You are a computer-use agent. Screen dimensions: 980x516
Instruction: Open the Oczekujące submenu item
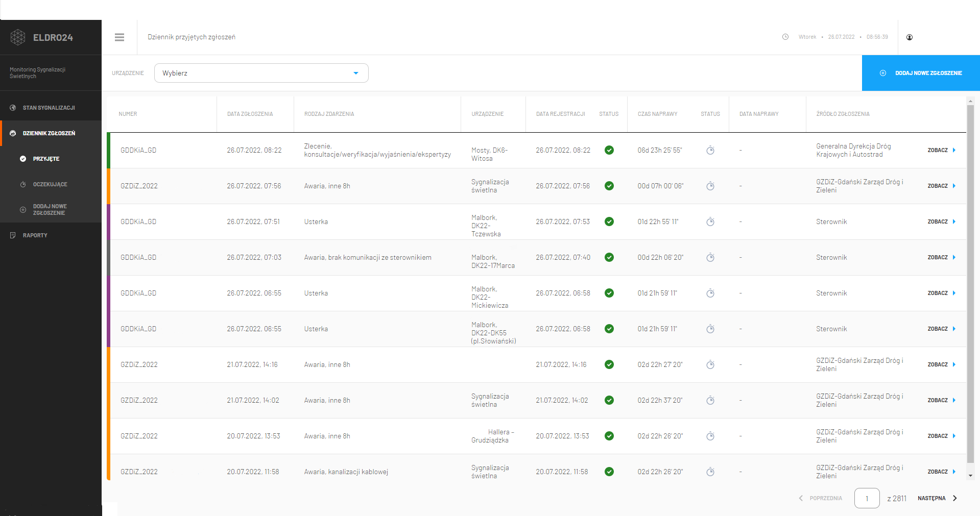coord(51,184)
